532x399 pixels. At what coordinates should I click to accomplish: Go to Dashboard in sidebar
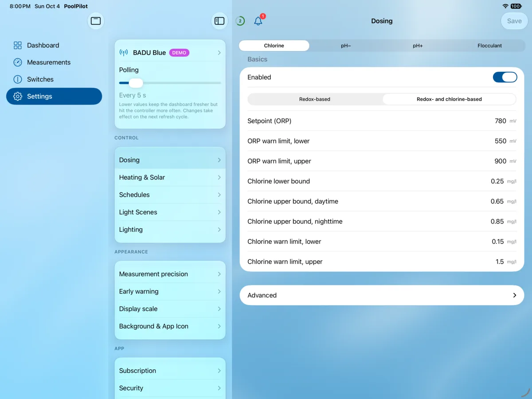pos(54,45)
